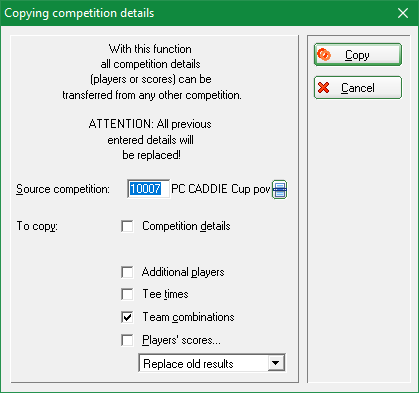Image resolution: width=419 pixels, height=393 pixels.
Task: Click the red X icon beside Cancel
Action: click(x=324, y=88)
